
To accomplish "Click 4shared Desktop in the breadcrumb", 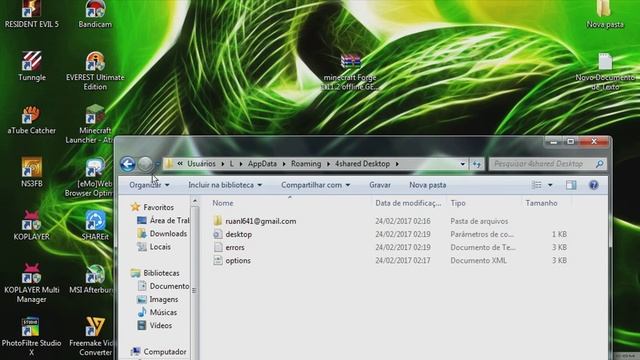I will click(x=362, y=164).
